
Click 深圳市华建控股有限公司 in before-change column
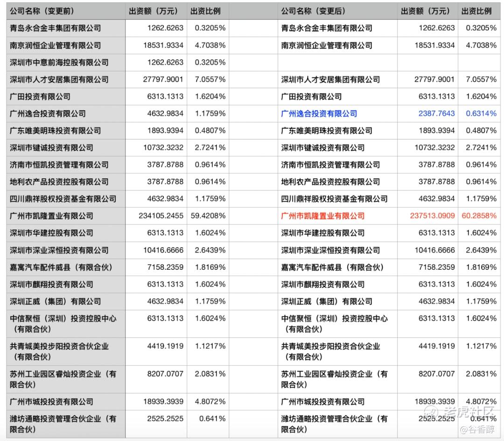coord(51,233)
